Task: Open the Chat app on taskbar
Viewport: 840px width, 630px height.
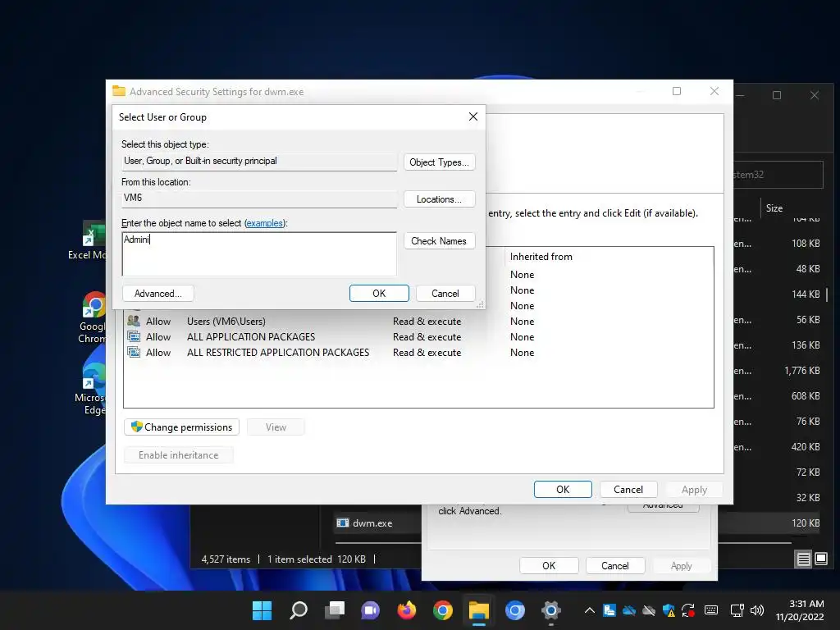Action: coord(371,610)
